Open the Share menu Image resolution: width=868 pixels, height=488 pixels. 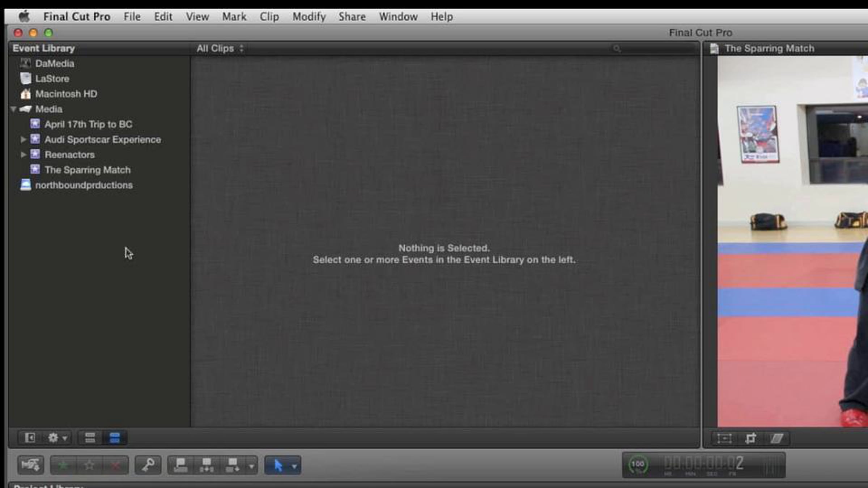coord(352,17)
